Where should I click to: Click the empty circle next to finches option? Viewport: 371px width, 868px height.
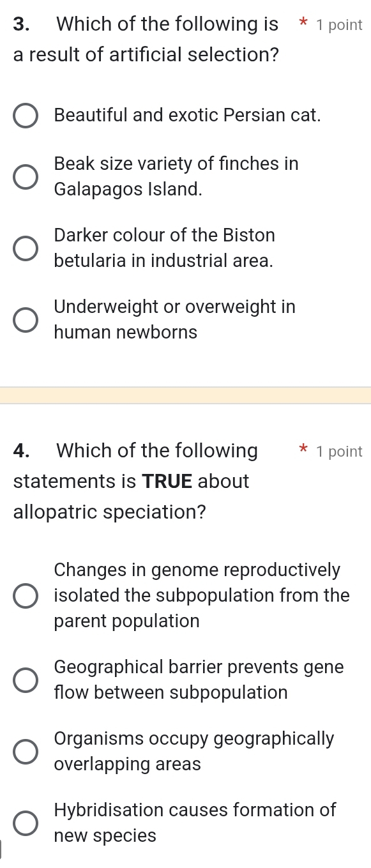(x=26, y=176)
